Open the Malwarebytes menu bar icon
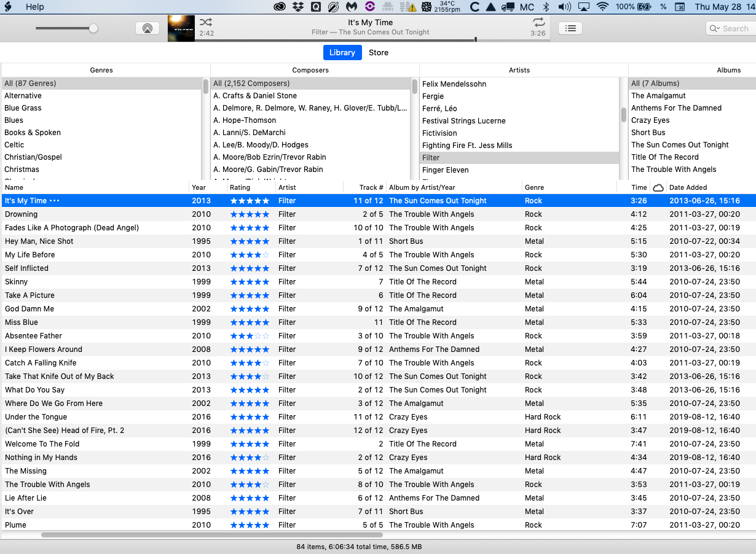756x554 pixels. 352,7
